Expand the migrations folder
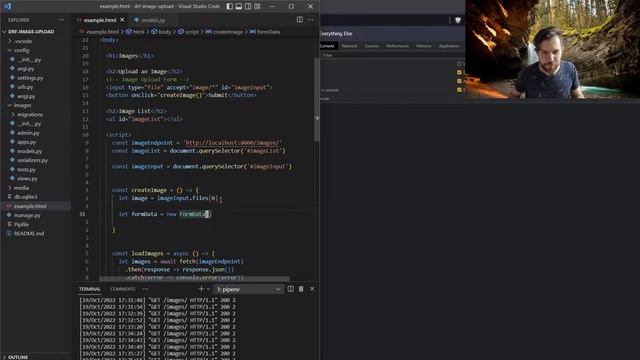Image resolution: width=640 pixels, height=360 pixels. 13,115
